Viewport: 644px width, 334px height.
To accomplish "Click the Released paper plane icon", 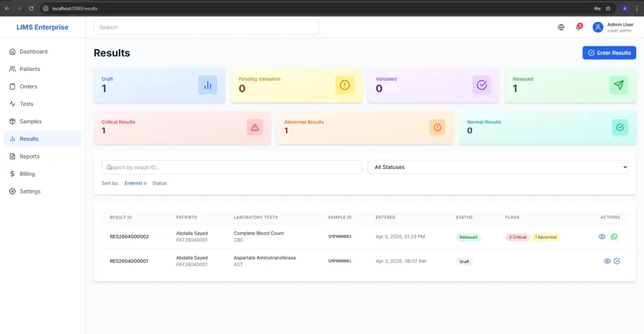I will click(618, 85).
